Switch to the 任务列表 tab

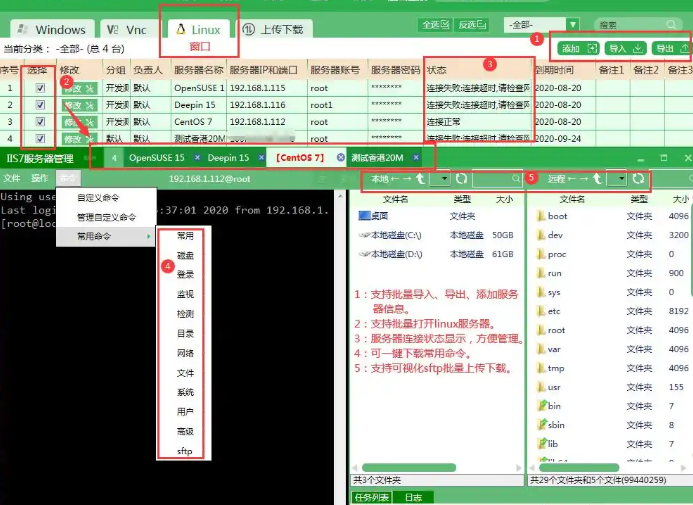click(372, 497)
